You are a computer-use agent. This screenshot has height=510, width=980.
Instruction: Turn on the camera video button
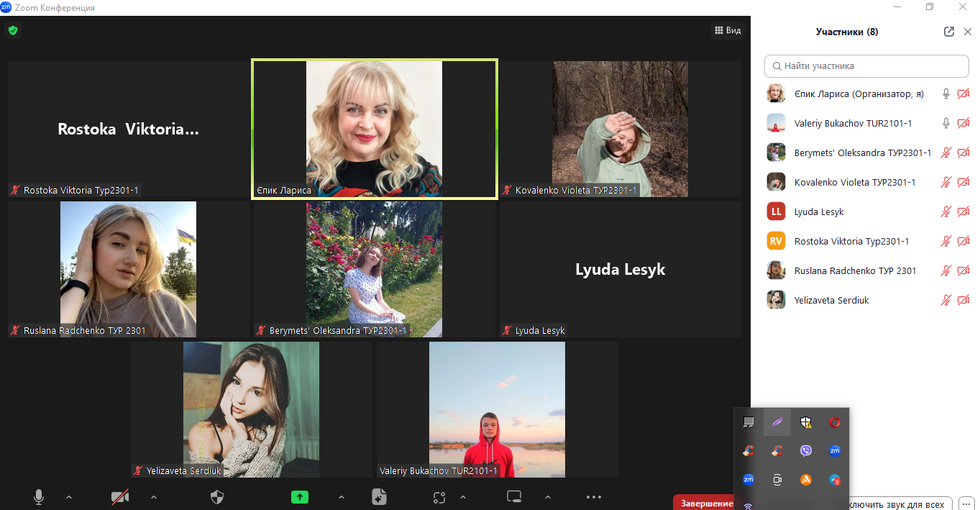point(120,496)
